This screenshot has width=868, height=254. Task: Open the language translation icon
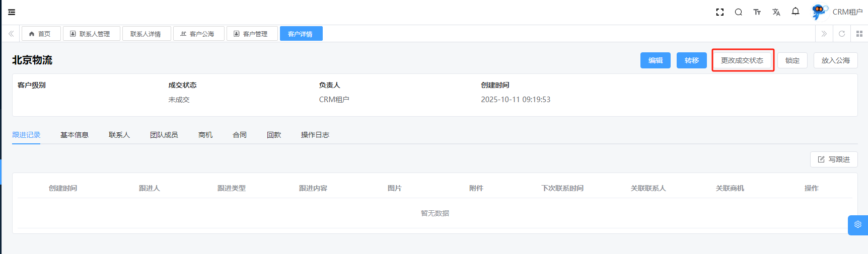coord(776,12)
